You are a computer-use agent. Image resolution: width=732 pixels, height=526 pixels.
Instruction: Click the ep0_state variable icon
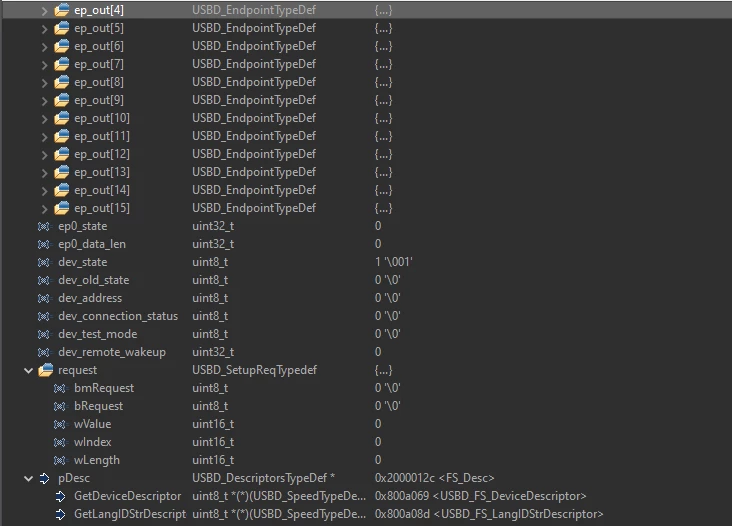44,226
